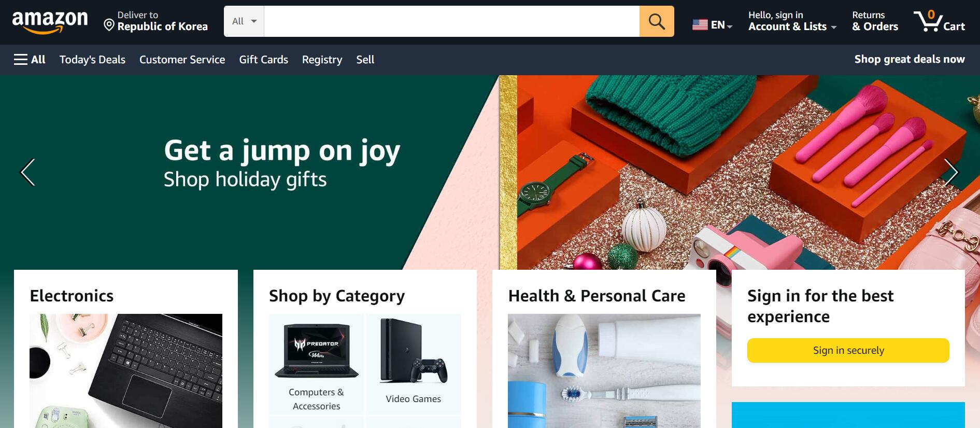
Task: Click the US flag language icon
Action: coord(700,24)
